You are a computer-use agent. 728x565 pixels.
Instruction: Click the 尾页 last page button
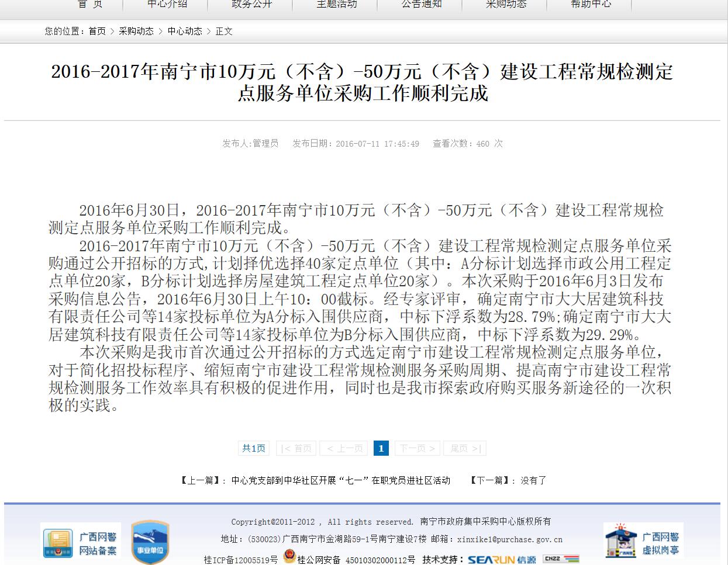[x=465, y=448]
